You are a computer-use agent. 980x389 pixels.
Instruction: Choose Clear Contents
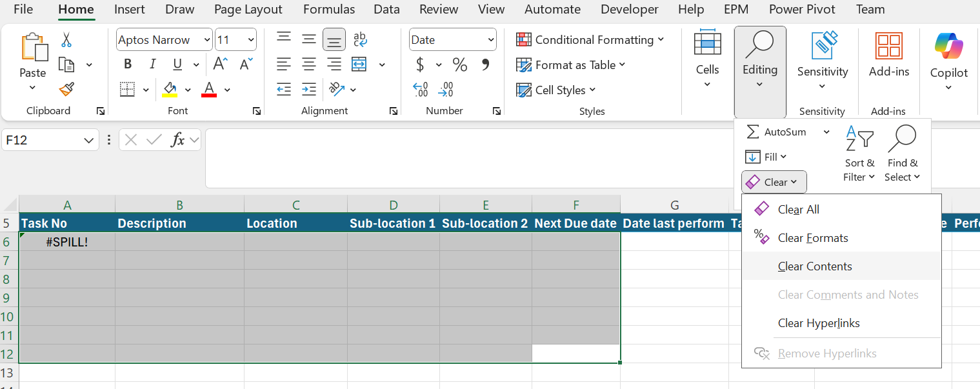click(x=841, y=266)
